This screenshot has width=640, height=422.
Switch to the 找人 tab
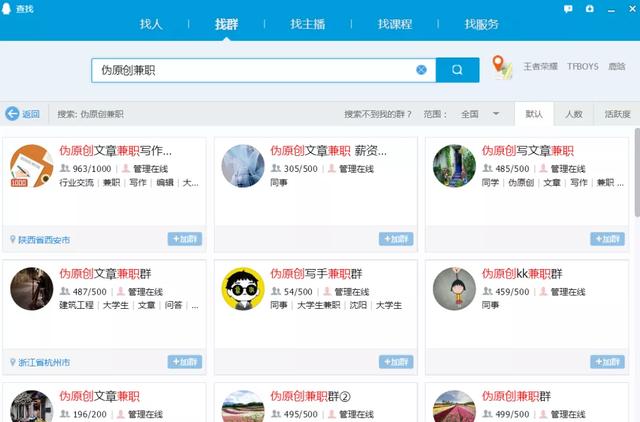click(x=151, y=23)
